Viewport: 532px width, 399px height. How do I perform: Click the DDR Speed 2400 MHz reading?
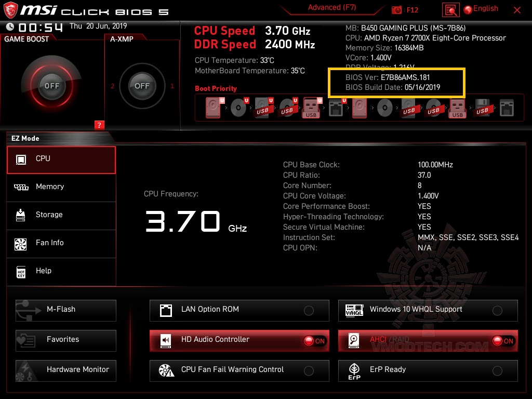point(255,45)
